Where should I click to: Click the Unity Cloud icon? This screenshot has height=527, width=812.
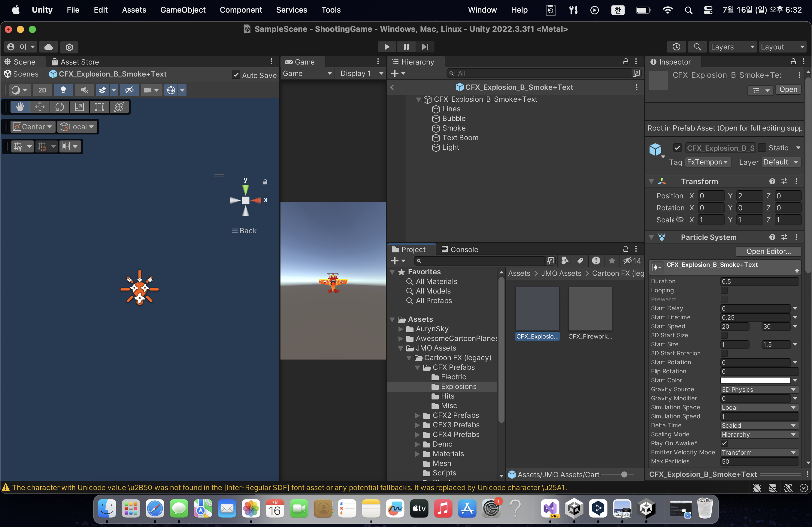[x=48, y=47]
